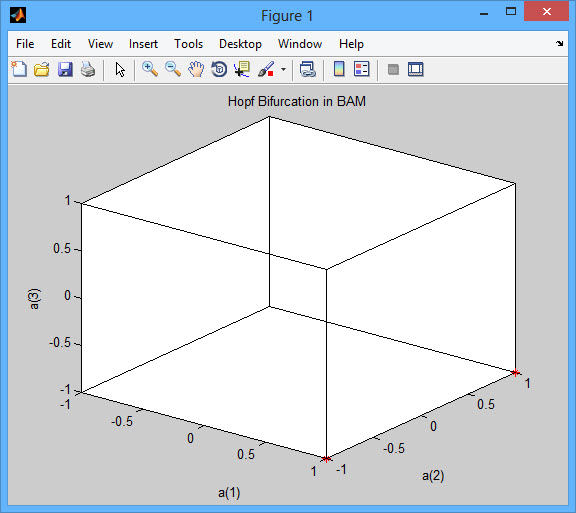Click the Hopf Bifurcation in BAM title
Viewport: 576px width, 513px height.
pyautogui.click(x=297, y=101)
